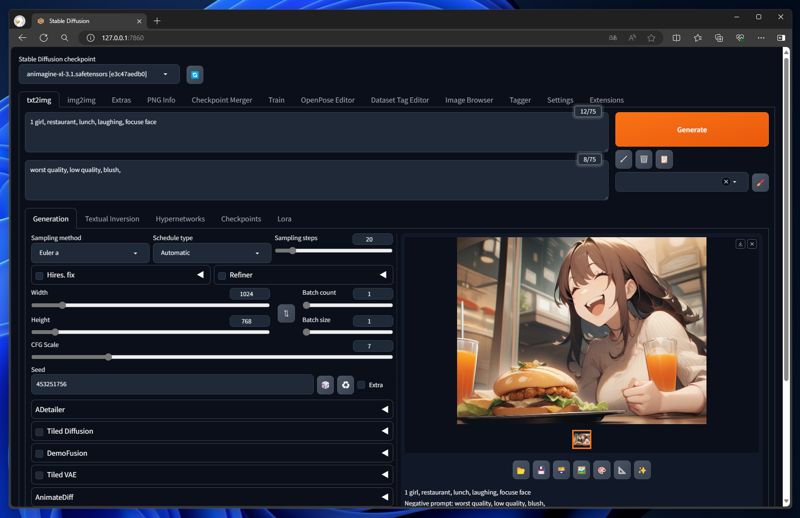Open the browser more options menu

pos(761,38)
